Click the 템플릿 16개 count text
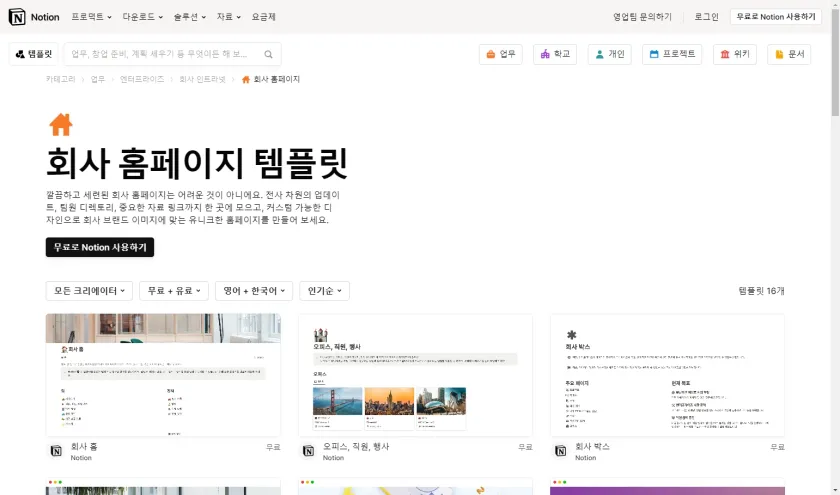840x495 pixels. (761, 291)
